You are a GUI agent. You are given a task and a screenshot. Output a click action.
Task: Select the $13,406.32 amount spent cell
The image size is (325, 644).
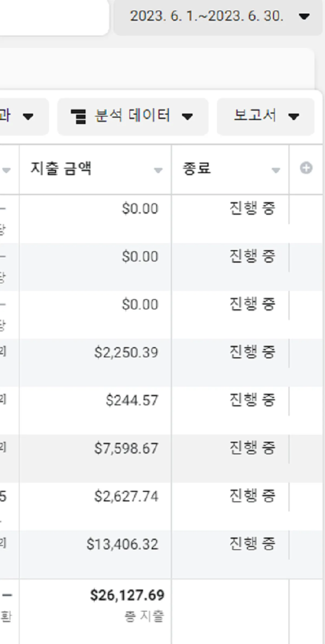click(122, 544)
